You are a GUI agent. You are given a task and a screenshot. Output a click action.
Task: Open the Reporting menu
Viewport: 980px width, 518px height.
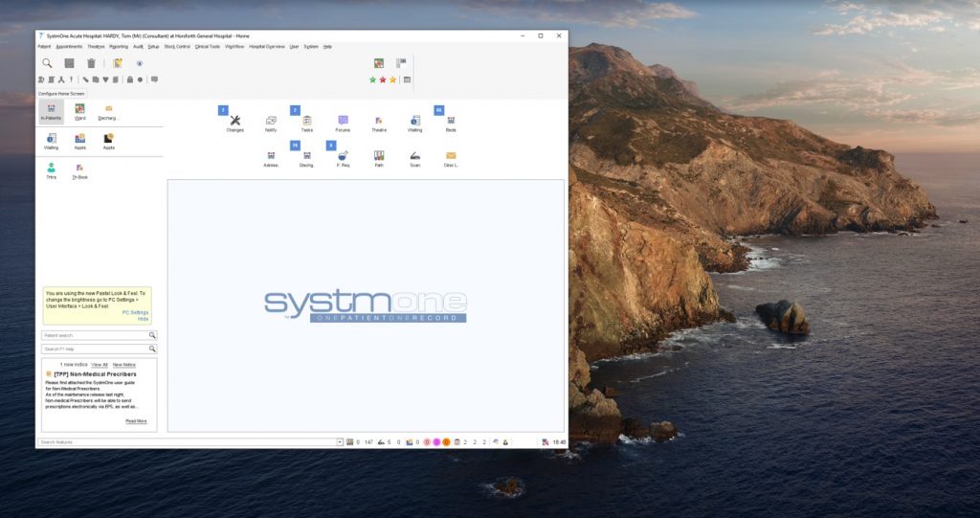pyautogui.click(x=119, y=46)
